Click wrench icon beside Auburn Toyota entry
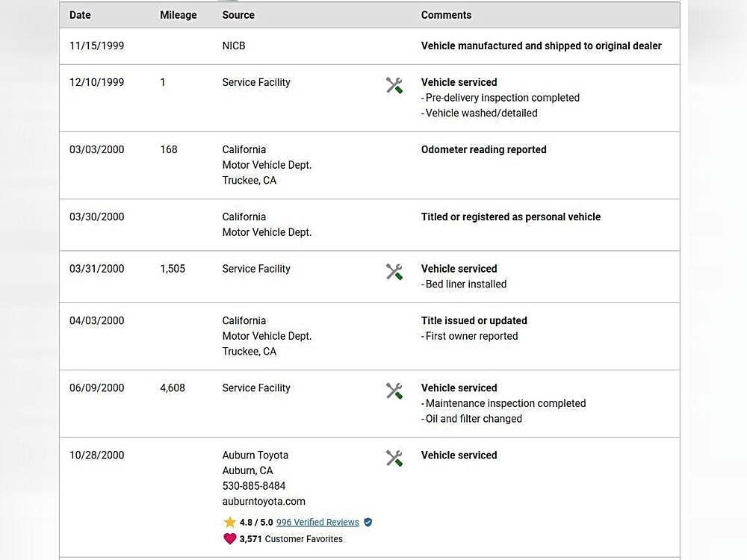The width and height of the screenshot is (747, 560). tap(394, 458)
